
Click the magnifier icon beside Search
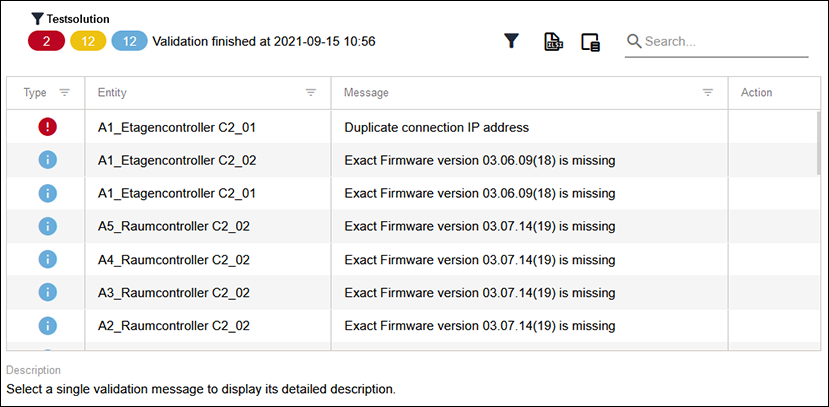[x=634, y=41]
